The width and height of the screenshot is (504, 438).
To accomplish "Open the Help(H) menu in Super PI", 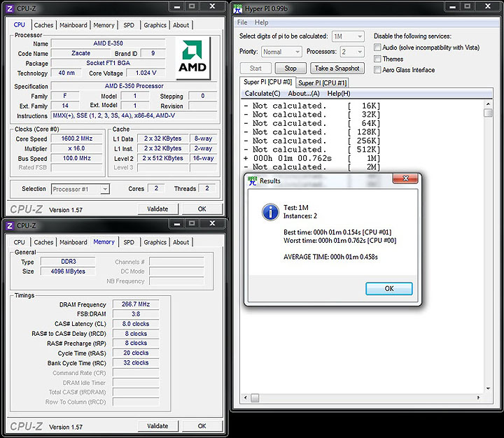I will click(x=339, y=94).
